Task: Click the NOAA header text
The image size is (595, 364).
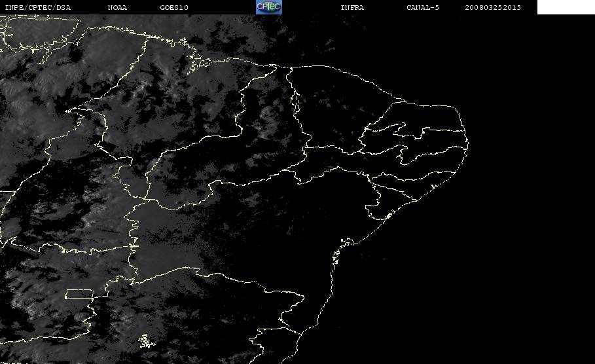Action: point(117,8)
